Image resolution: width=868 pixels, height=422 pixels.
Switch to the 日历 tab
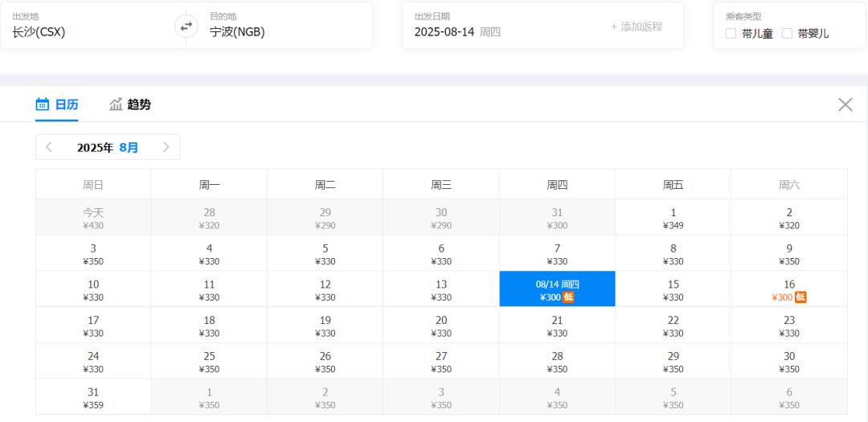click(x=57, y=104)
